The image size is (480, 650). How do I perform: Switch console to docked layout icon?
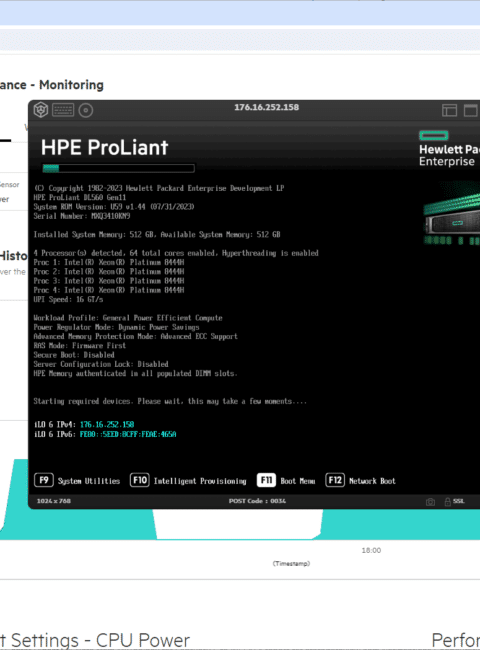click(x=449, y=110)
